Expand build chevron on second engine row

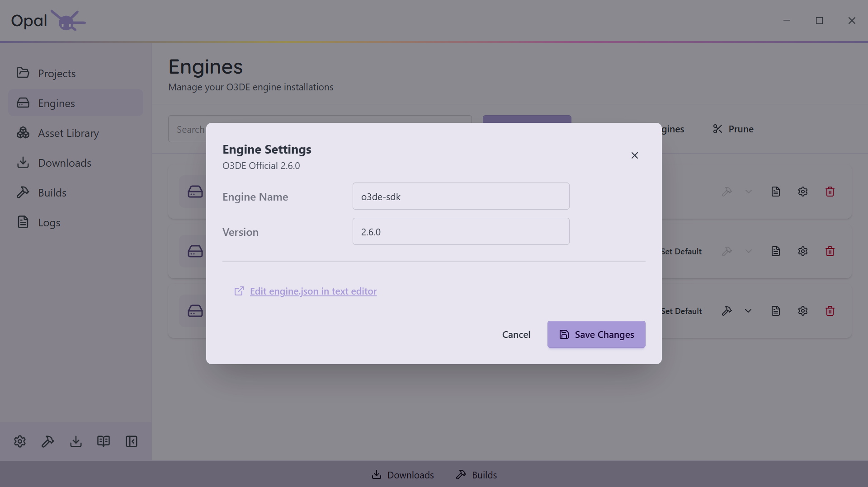pos(749,251)
